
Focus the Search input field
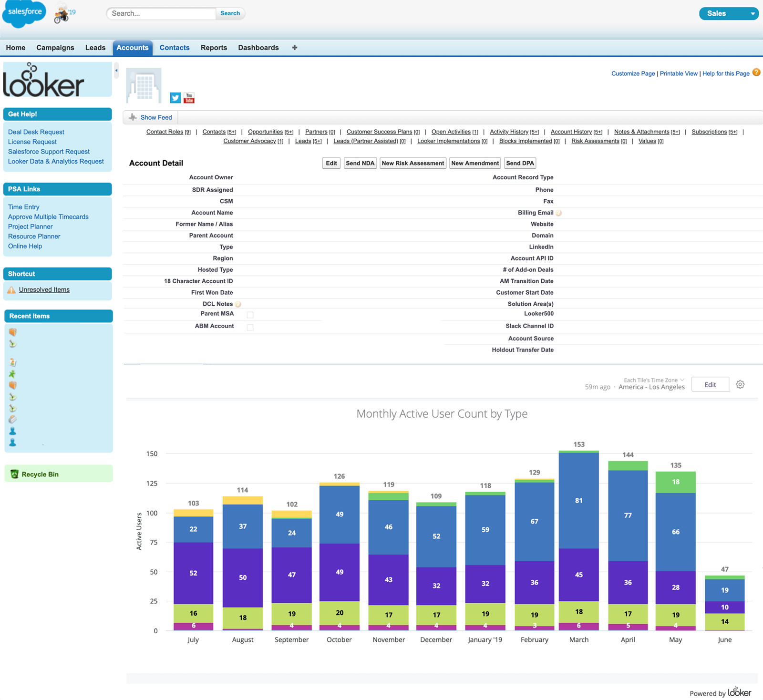tap(161, 13)
